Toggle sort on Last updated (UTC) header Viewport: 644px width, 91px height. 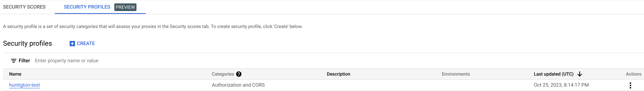click(554, 74)
